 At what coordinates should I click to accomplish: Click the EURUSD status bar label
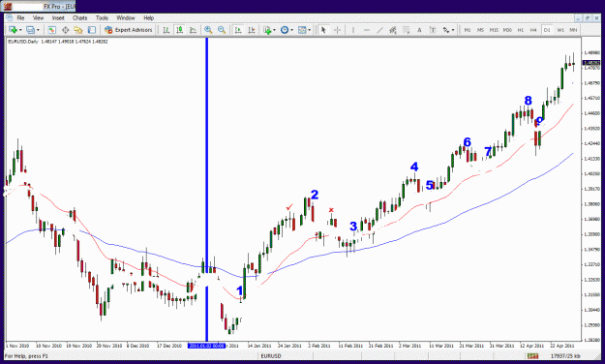click(271, 356)
